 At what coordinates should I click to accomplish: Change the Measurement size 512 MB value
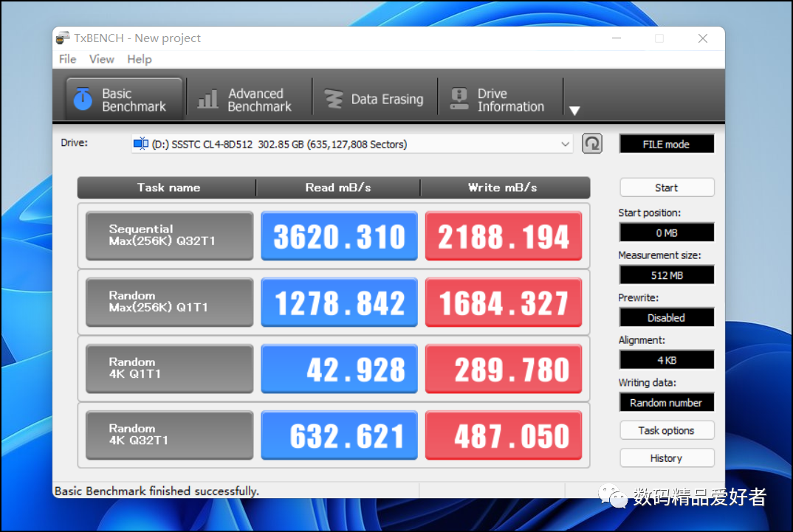[x=667, y=275]
